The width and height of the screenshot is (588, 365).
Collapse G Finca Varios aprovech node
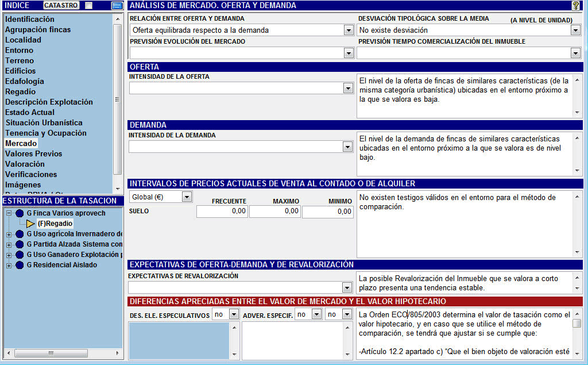[x=9, y=213]
